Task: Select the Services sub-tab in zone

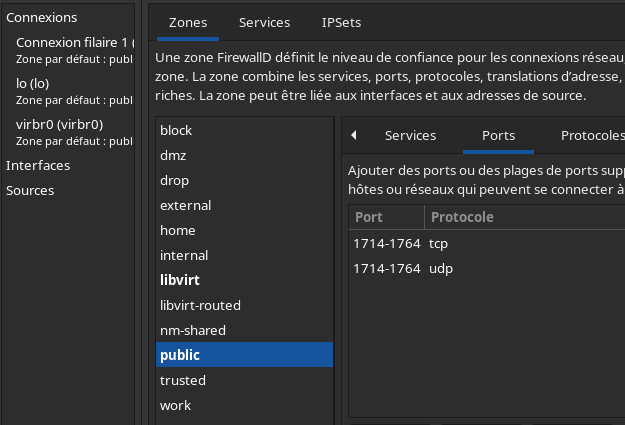Action: tap(410, 135)
